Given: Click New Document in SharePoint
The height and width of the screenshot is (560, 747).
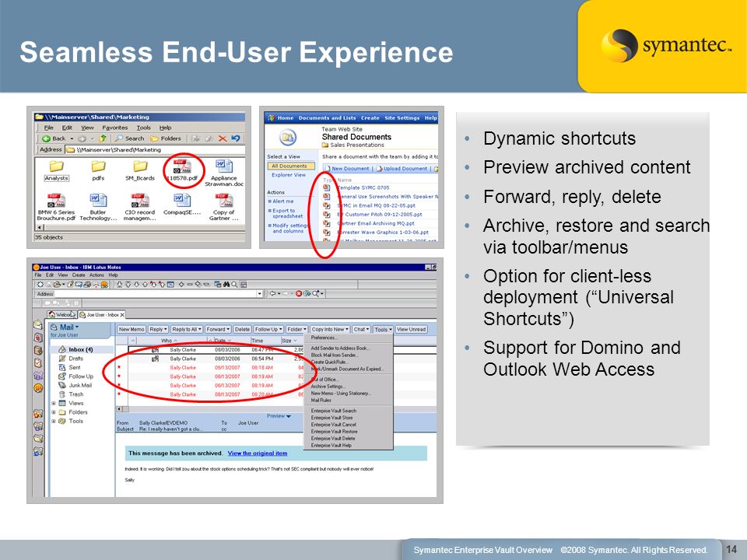Looking at the screenshot, I should pyautogui.click(x=347, y=169).
